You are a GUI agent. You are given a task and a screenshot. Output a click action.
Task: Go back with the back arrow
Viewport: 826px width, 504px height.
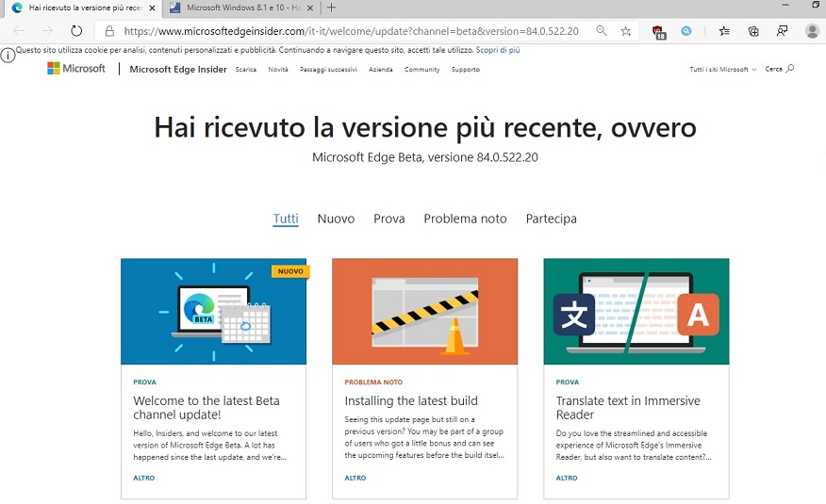[19, 31]
